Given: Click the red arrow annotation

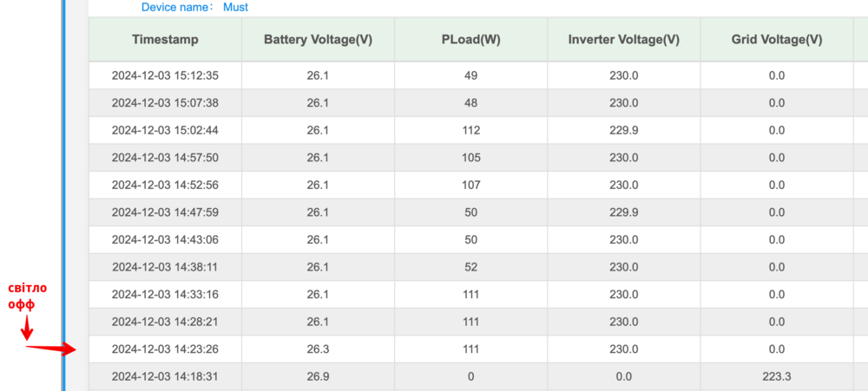Looking at the screenshot, I should 52,349.
